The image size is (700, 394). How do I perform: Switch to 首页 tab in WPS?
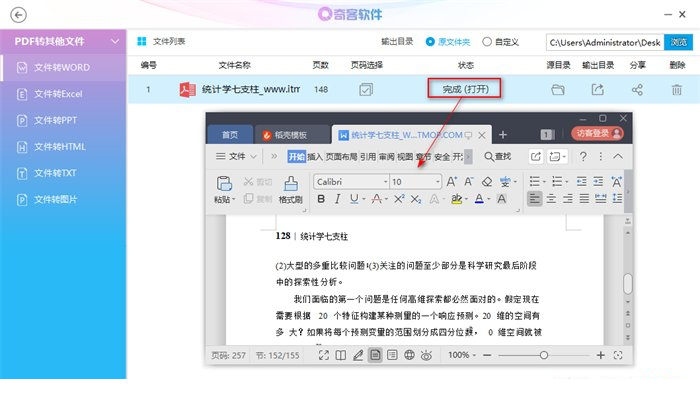230,135
